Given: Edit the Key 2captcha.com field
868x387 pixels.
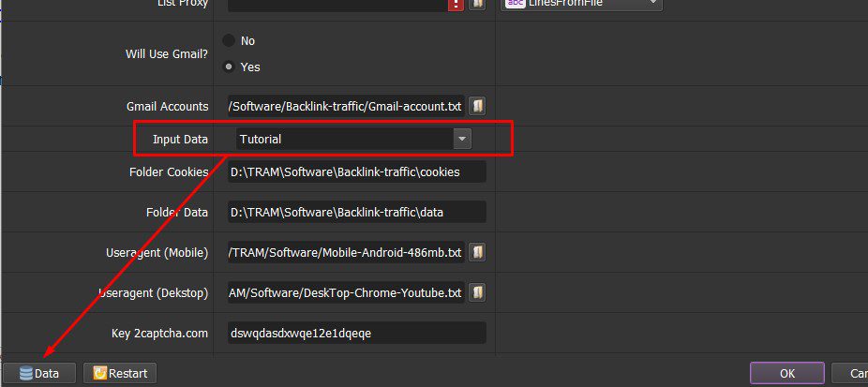Looking at the screenshot, I should (357, 333).
